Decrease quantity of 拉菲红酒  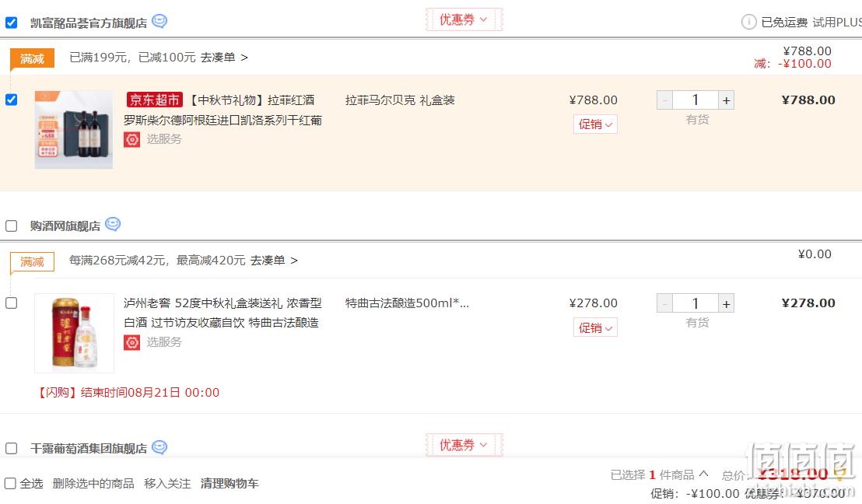point(664,100)
